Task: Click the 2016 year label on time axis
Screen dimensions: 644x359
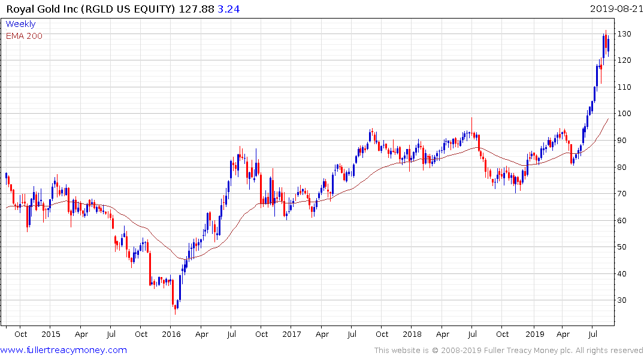Action: point(171,334)
